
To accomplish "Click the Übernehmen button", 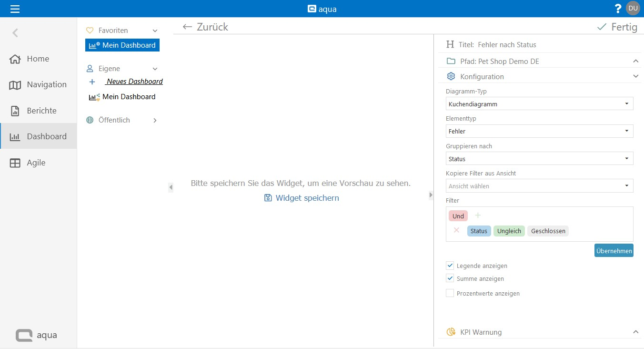I will [x=614, y=251].
